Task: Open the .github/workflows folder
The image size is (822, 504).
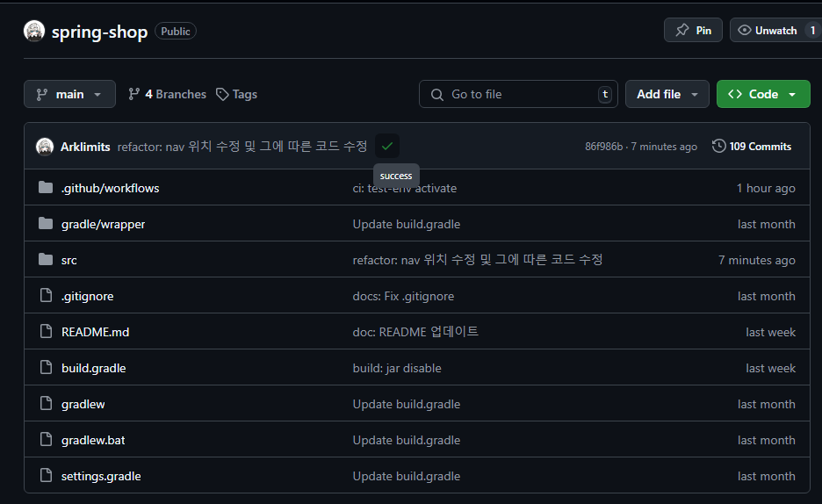Action: (x=110, y=188)
